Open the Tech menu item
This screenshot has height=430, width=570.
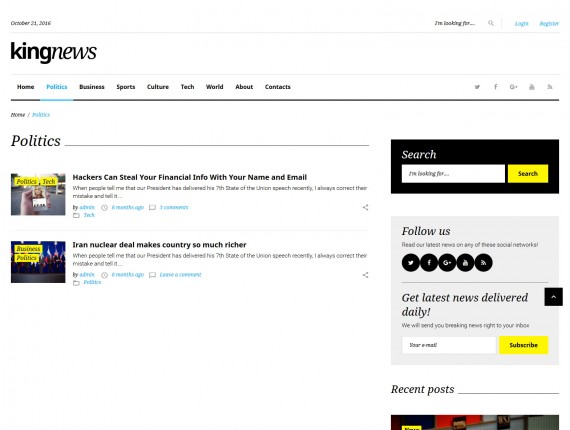pyautogui.click(x=187, y=87)
